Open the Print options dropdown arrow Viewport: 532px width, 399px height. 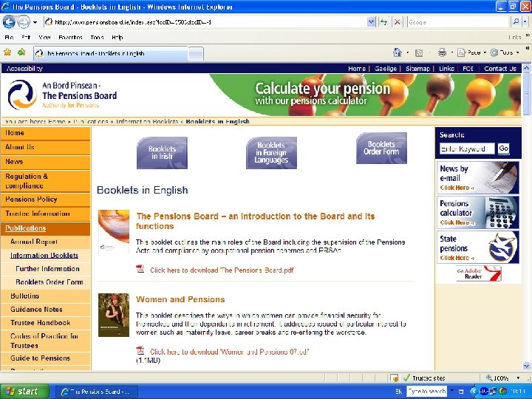pos(451,53)
